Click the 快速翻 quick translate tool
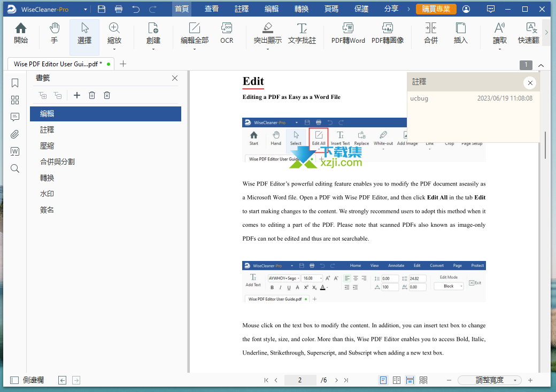 529,33
